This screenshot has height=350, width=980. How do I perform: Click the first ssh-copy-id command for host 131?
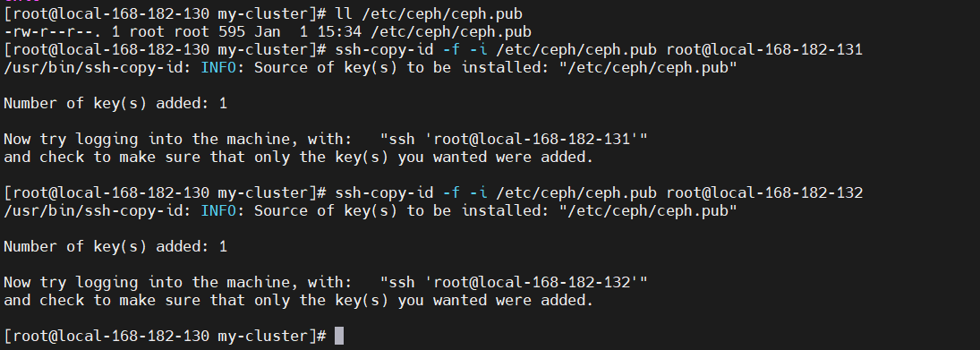point(599,49)
